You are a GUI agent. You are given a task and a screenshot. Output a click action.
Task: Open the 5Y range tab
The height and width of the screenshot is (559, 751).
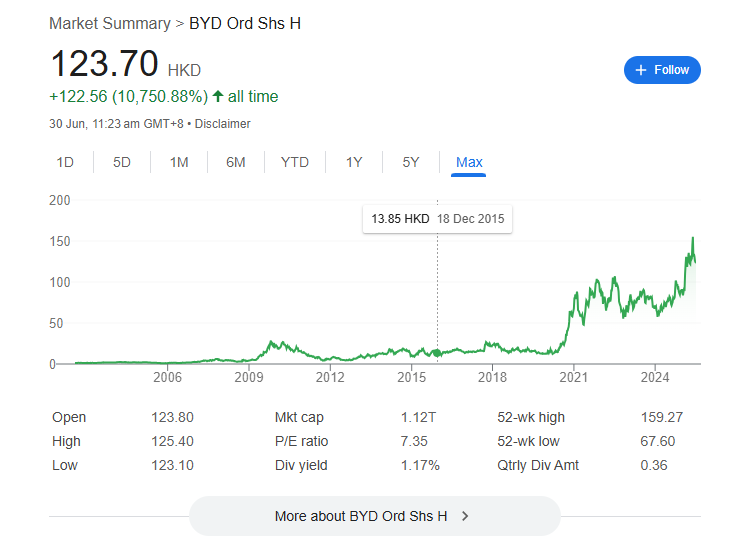tap(410, 162)
